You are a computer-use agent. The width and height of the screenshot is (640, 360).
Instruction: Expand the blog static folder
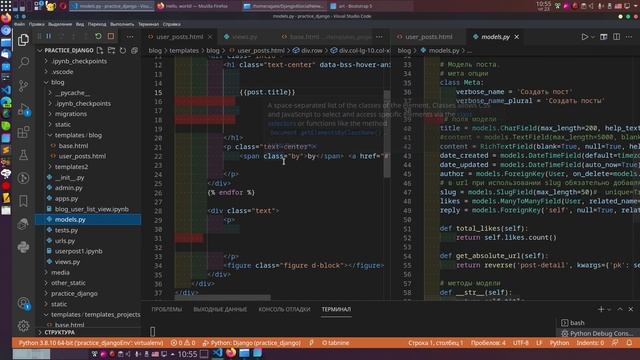(63, 124)
